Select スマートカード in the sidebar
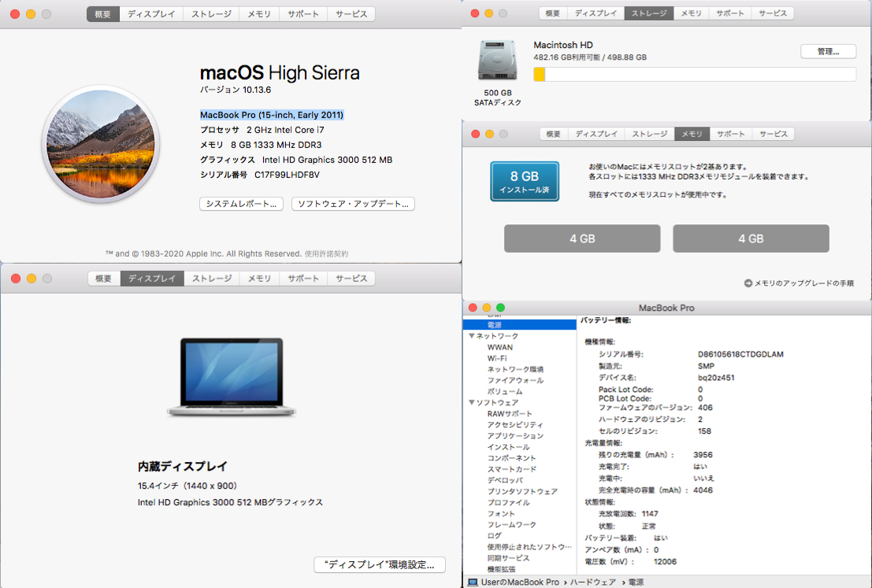The image size is (872, 588). click(x=512, y=470)
